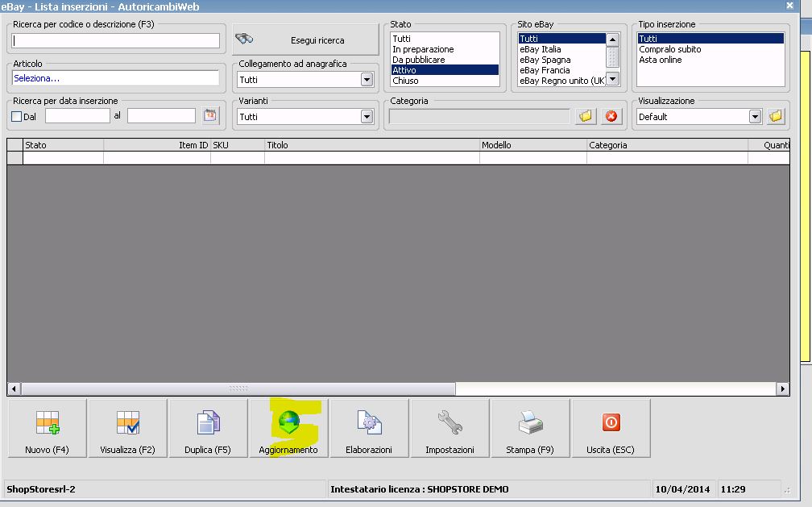Click the grid's horizontal scrollbar right arrow
Screen dimensions: 812x507
tap(782, 389)
